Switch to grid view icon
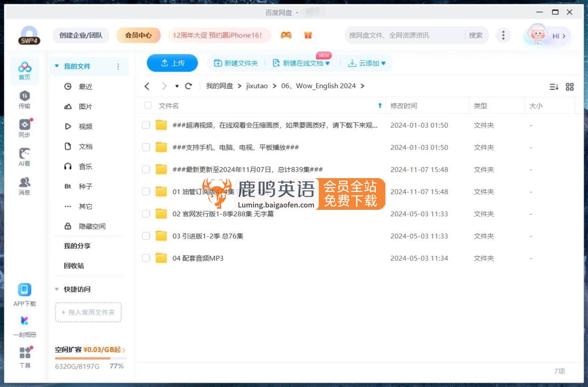 (x=570, y=87)
